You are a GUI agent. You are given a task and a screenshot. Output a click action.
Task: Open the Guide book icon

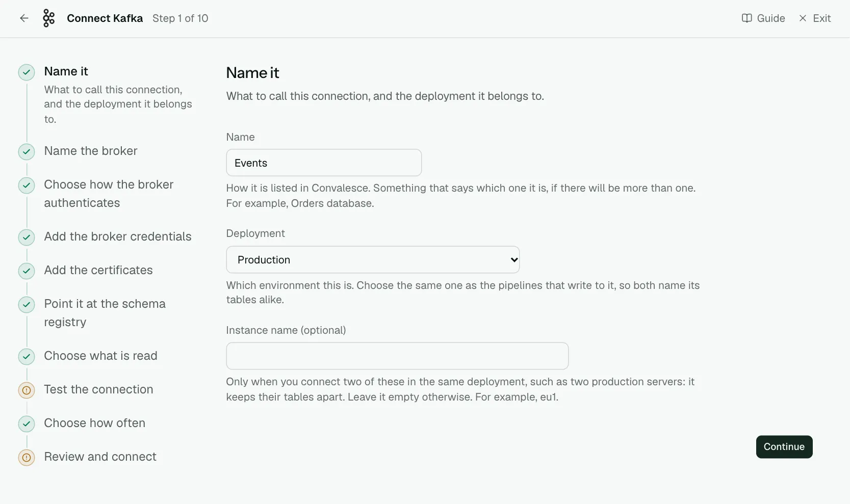coord(746,18)
